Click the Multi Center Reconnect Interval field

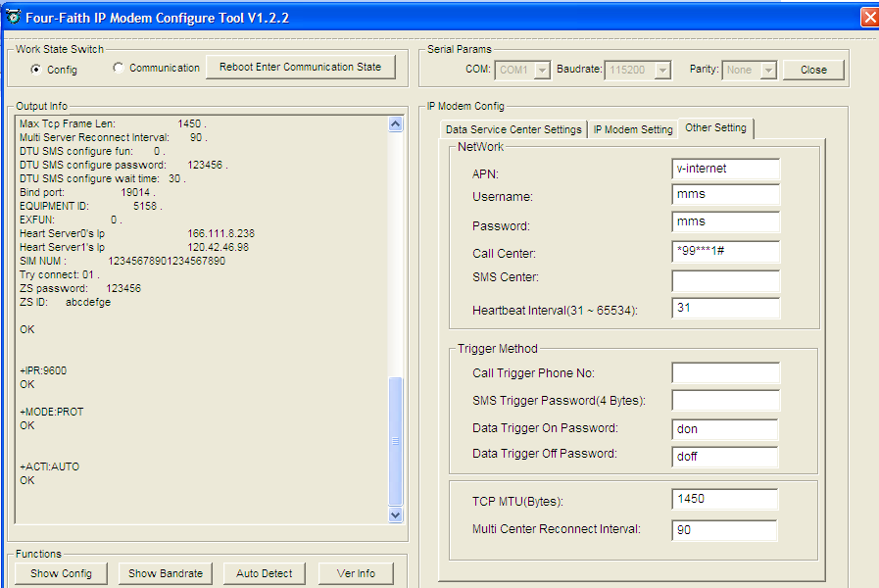(x=724, y=530)
